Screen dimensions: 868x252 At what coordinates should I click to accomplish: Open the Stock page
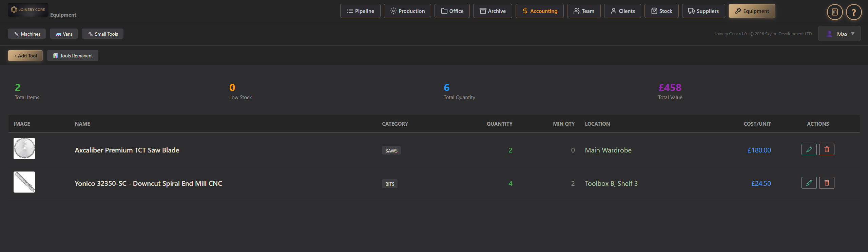coord(661,11)
